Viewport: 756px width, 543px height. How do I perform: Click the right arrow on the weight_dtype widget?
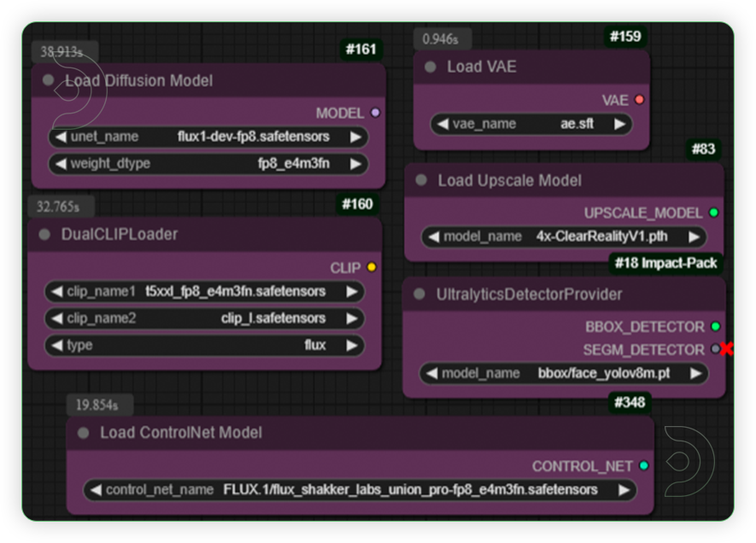[x=358, y=164]
